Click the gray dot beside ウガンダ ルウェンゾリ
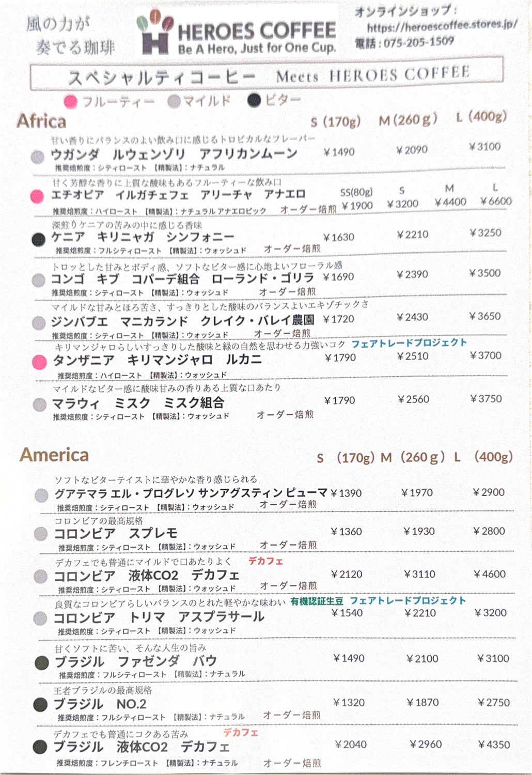Viewport: 532px width, 775px height. click(x=37, y=157)
